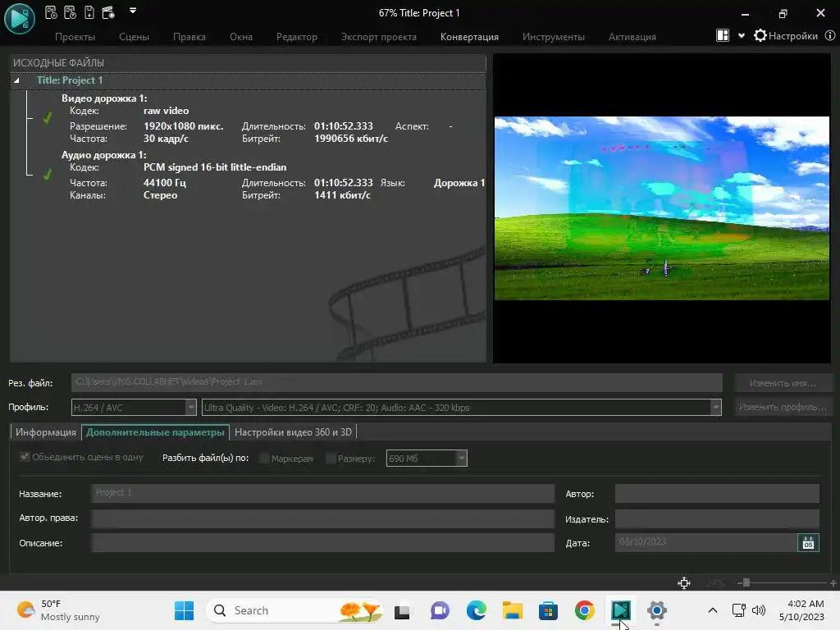This screenshot has width=840, height=630.
Task: Open the Проекты menu
Action: point(75,37)
